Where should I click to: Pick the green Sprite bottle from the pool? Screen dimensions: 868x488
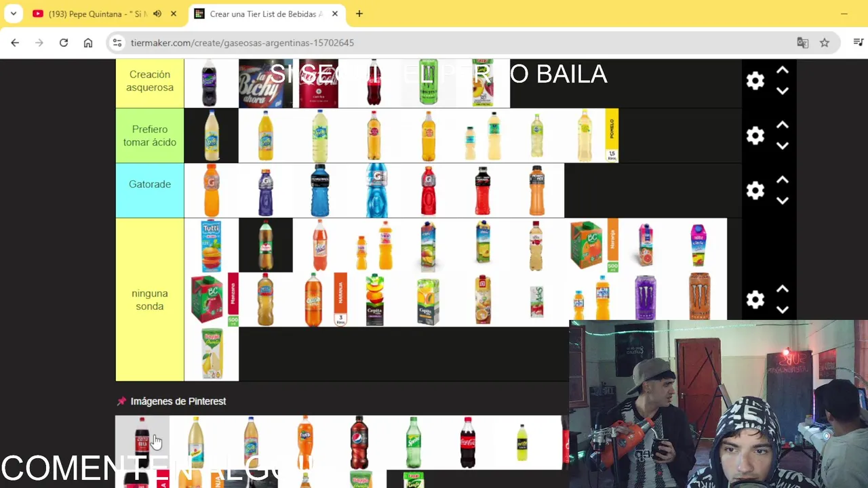tap(414, 443)
